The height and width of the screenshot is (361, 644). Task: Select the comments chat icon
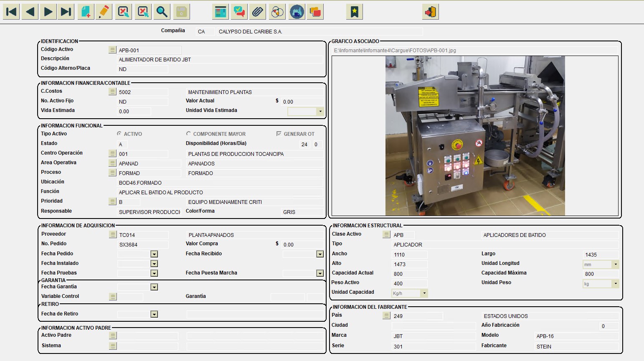coord(239,12)
